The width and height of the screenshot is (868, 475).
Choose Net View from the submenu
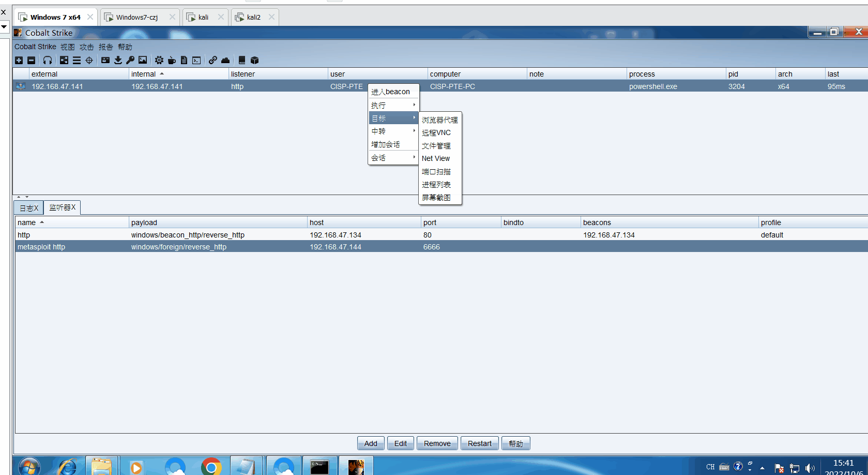point(440,158)
